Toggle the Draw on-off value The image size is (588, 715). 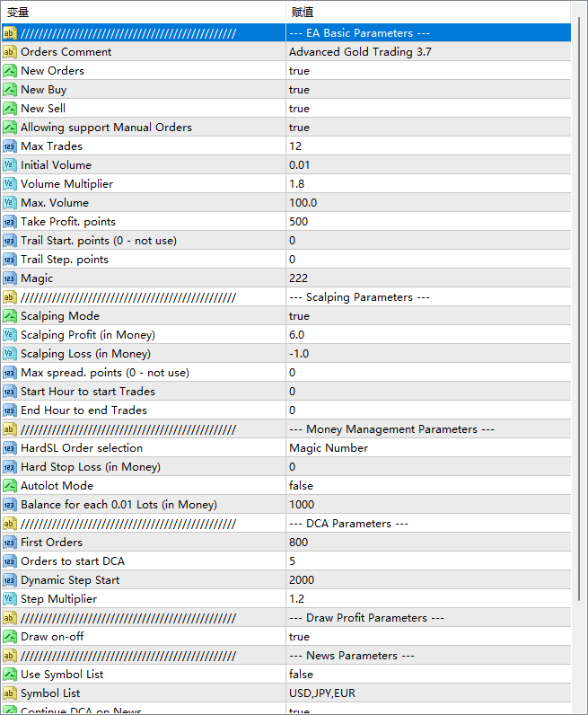[428, 637]
